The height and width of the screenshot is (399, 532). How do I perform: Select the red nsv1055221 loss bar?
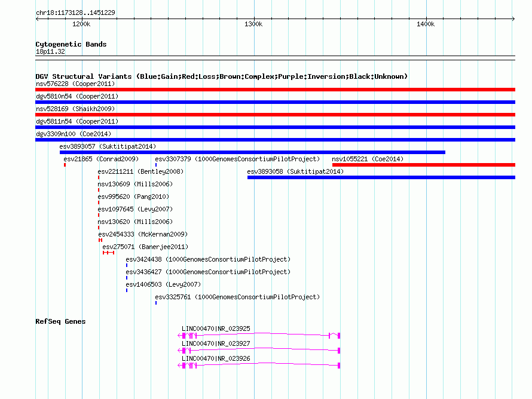coord(424,165)
